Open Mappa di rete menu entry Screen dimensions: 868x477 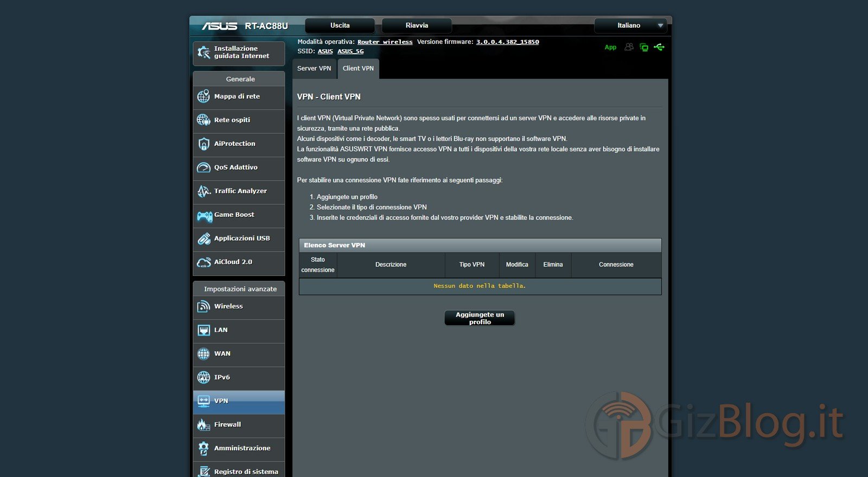point(239,96)
